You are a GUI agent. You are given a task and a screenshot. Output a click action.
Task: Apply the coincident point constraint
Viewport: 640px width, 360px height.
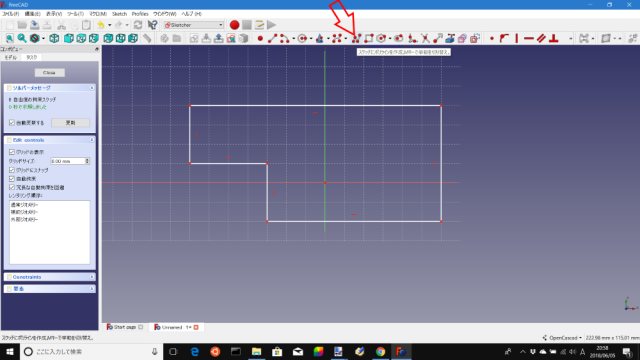[x=492, y=38]
